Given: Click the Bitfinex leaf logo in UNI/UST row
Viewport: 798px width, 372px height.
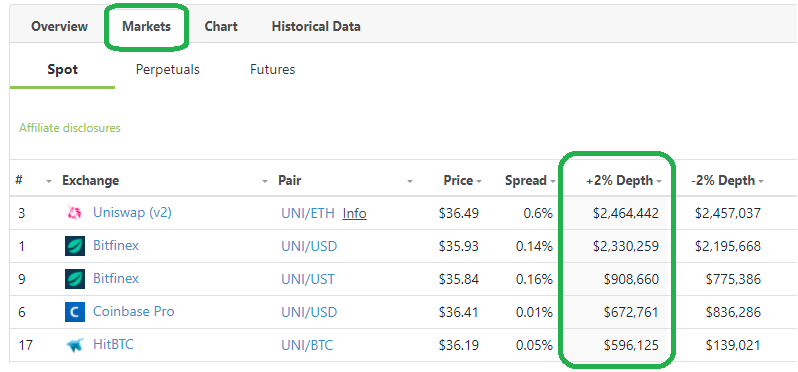Looking at the screenshot, I should 75,279.
